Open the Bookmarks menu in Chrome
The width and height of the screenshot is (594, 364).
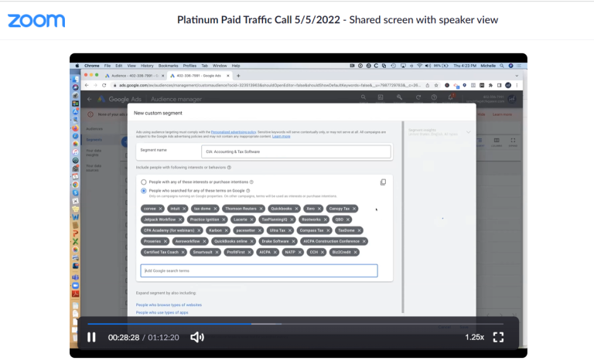(x=169, y=66)
